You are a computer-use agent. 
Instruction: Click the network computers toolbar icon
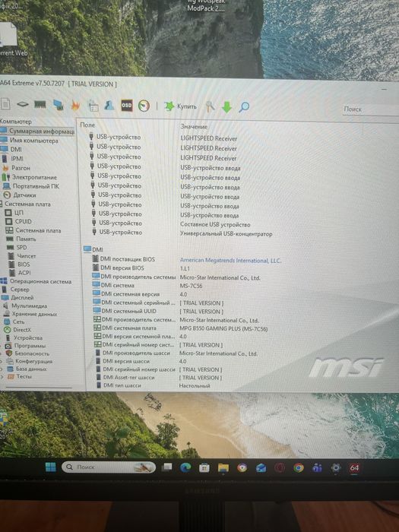pyautogui.click(x=58, y=105)
